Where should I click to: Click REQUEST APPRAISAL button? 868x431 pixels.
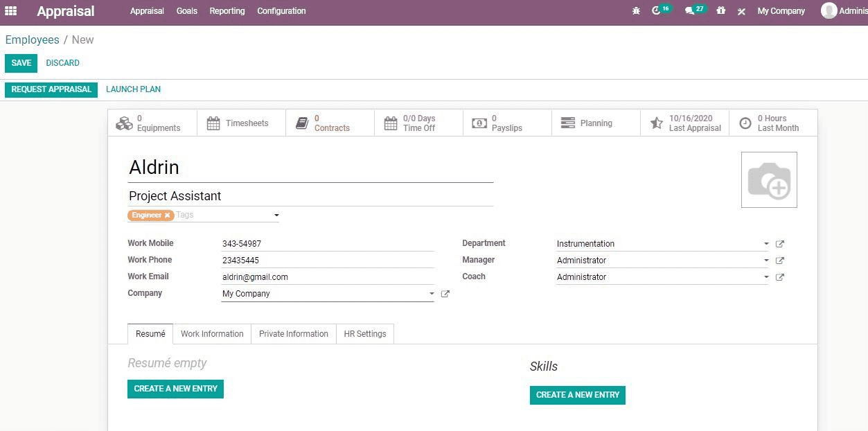[51, 89]
